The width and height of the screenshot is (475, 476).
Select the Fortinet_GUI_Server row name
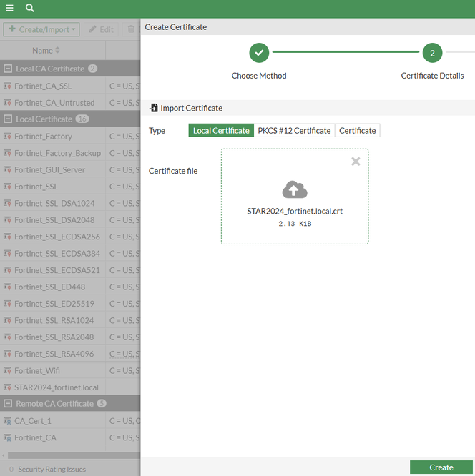coord(49,169)
